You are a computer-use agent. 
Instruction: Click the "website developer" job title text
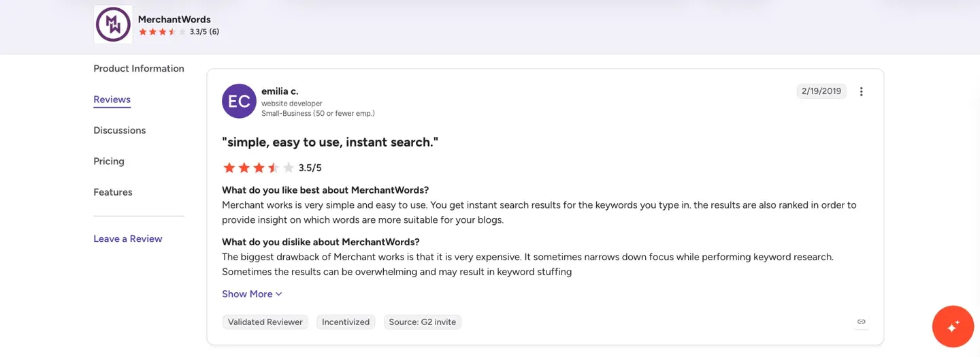[x=292, y=104]
